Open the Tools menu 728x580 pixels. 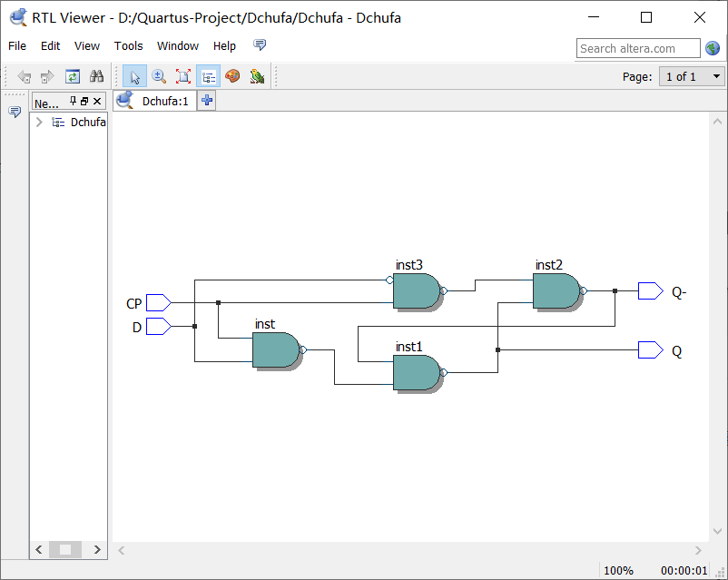(x=128, y=45)
